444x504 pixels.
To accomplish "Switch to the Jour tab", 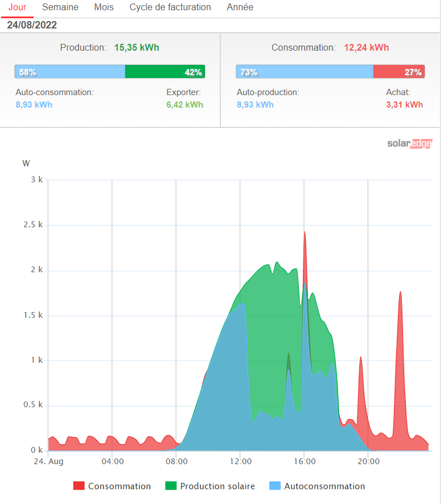I will pyautogui.click(x=17, y=7).
